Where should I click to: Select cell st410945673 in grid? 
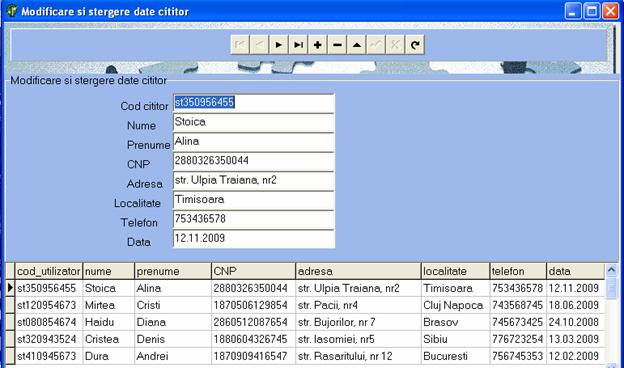[x=49, y=356]
